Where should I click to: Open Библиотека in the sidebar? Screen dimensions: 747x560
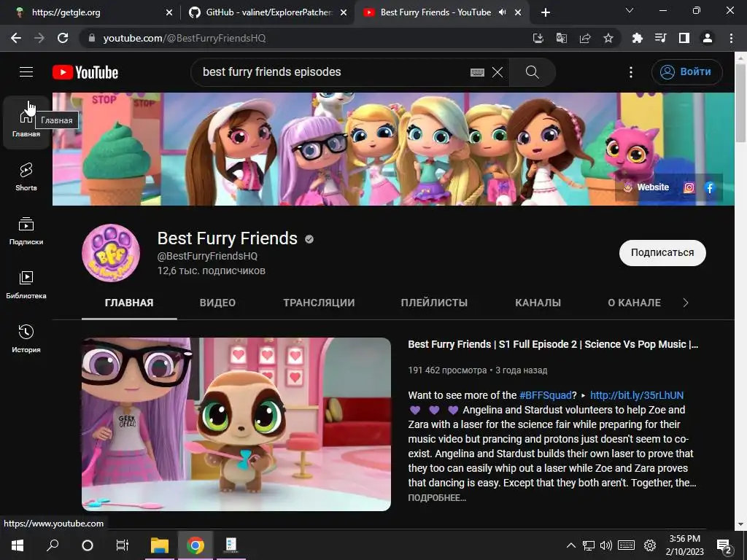coord(26,285)
